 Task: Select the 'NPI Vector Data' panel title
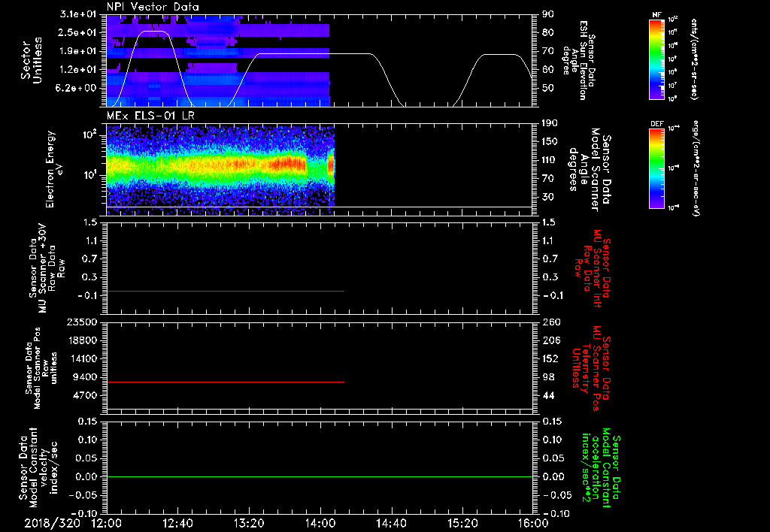153,7
